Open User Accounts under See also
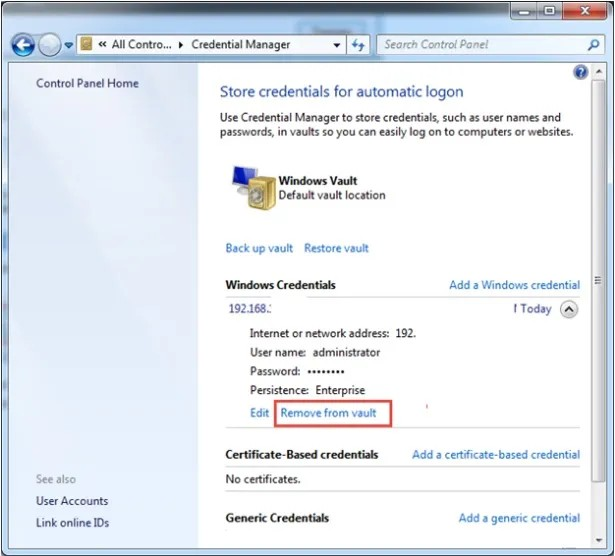 click(72, 501)
